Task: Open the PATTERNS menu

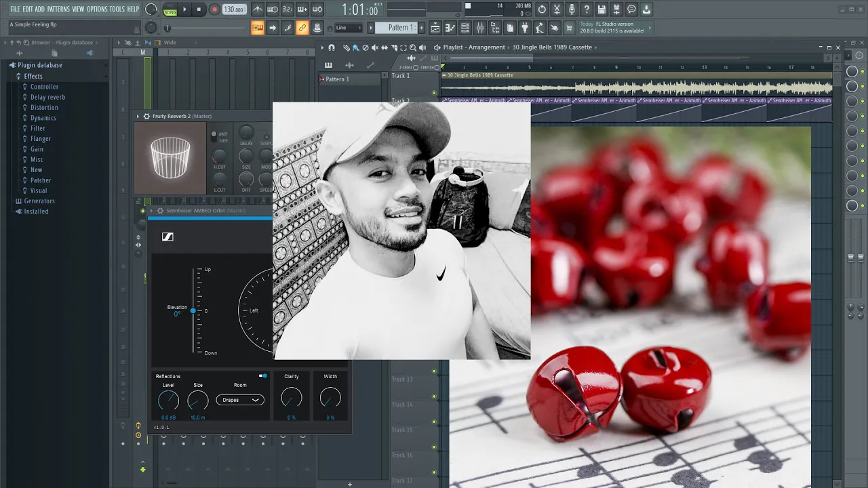Action: point(58,9)
